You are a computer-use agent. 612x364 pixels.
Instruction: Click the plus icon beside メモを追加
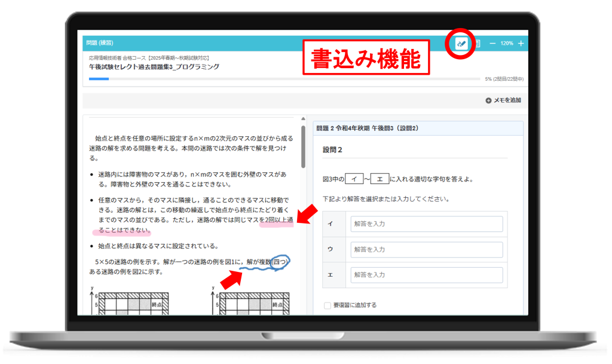488,100
